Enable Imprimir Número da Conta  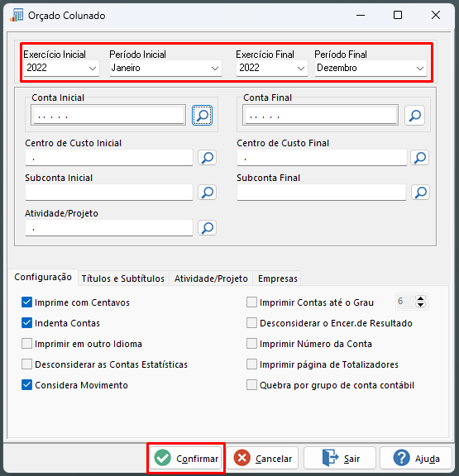pyautogui.click(x=251, y=344)
